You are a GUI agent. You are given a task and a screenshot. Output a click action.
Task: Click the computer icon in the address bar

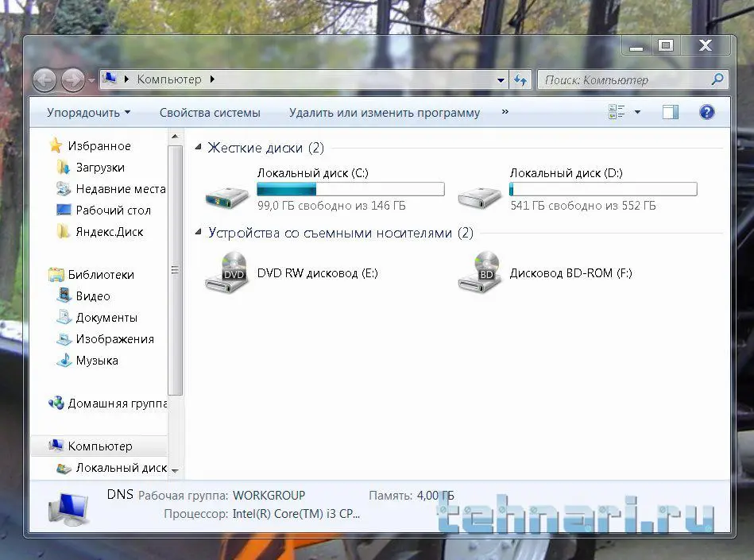pos(110,79)
